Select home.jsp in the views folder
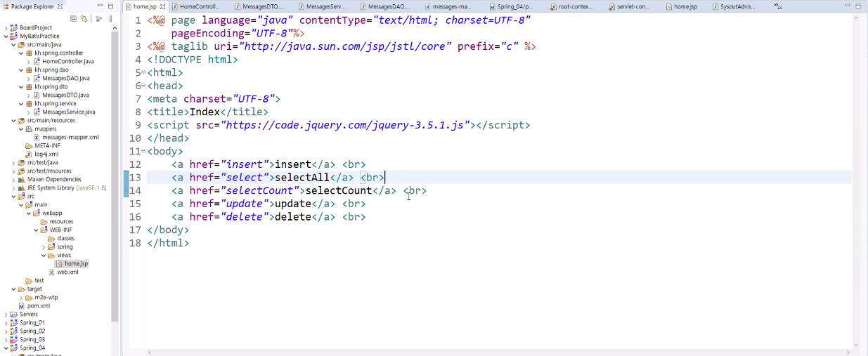868x356 pixels. click(77, 263)
